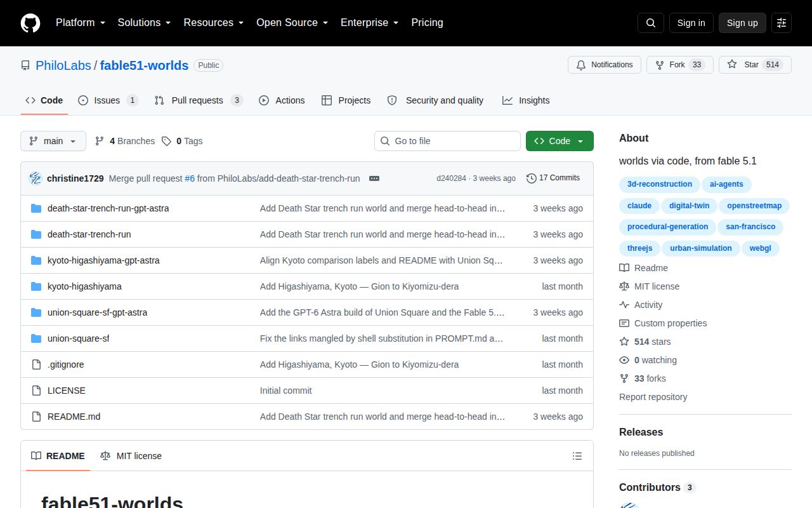Open the LICENSE 'Initial commit' message

tap(286, 391)
